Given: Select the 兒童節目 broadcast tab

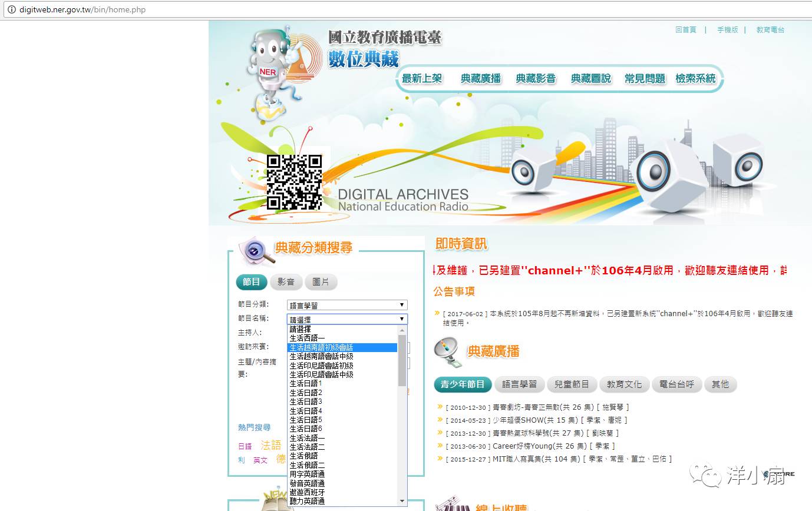Looking at the screenshot, I should tap(572, 384).
